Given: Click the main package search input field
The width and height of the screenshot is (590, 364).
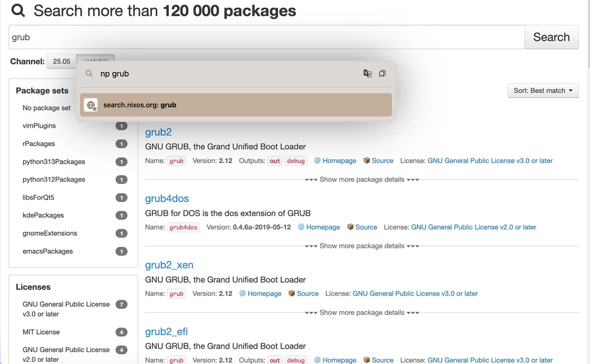Looking at the screenshot, I should pyautogui.click(x=267, y=37).
